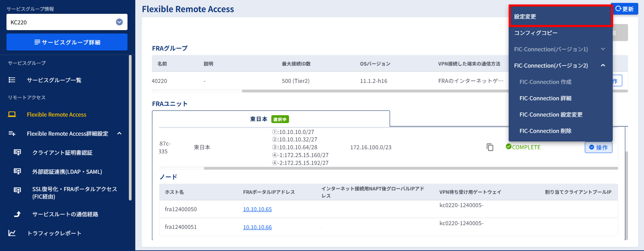Click the copy icon beside the COMPLETE status

click(490, 147)
